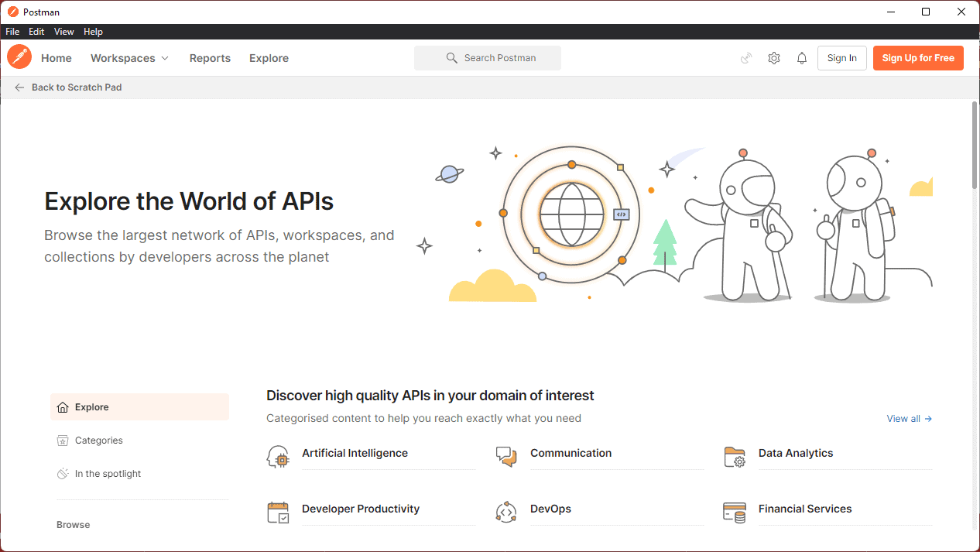Click into the Search Postman field

point(488,58)
